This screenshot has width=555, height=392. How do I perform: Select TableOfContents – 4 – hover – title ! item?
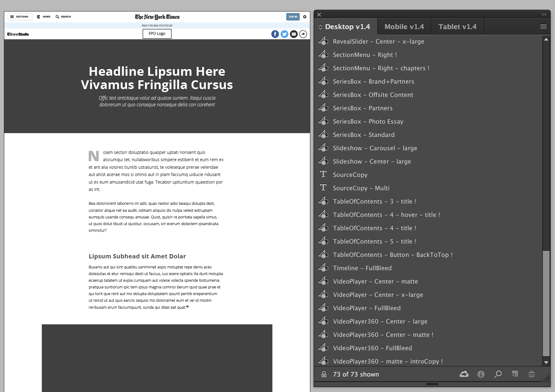pos(428,215)
